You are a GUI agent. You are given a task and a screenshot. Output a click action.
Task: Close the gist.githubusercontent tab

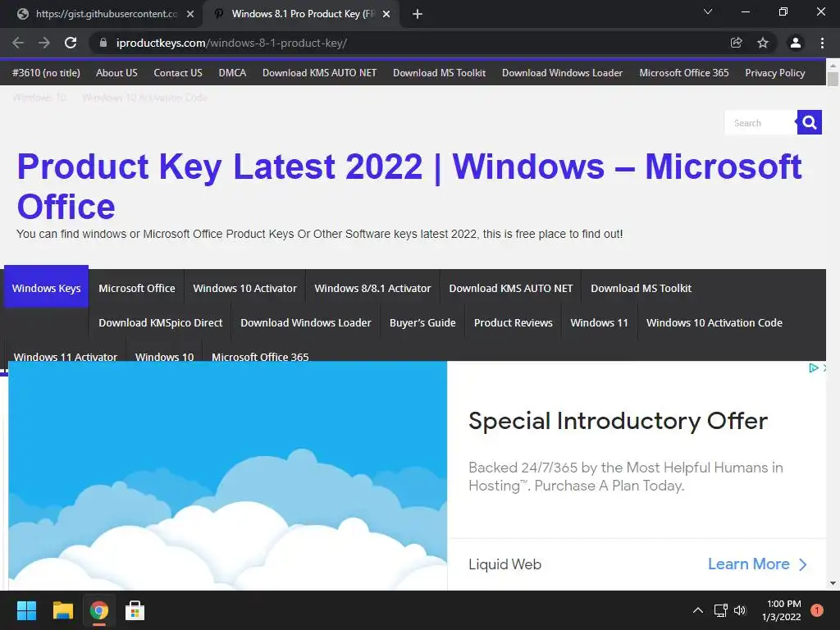[x=190, y=14]
